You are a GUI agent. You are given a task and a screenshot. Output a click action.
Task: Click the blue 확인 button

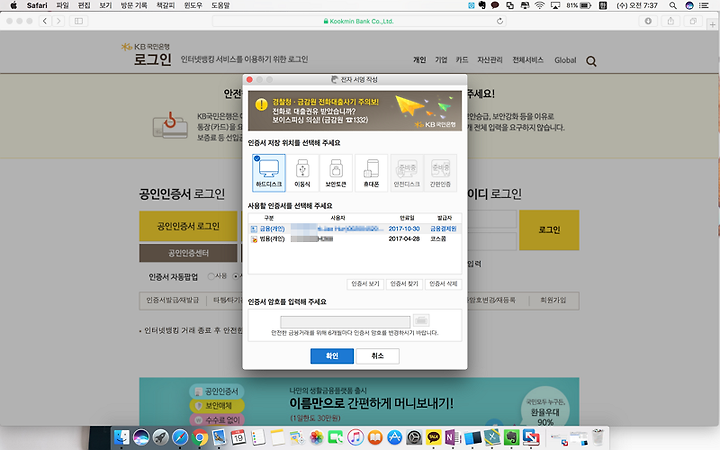[332, 356]
